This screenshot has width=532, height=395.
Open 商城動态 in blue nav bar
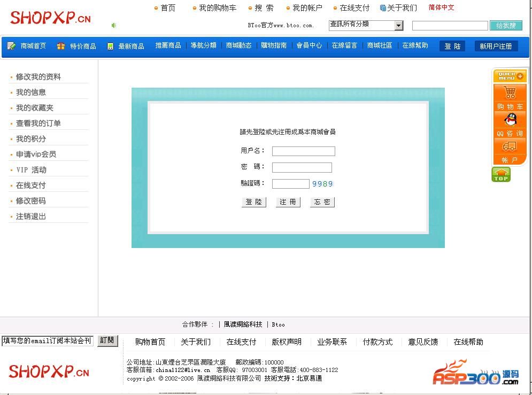click(238, 45)
